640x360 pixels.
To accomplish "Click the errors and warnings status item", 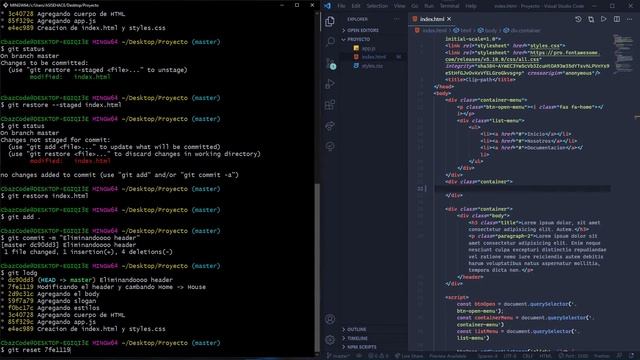I will pos(378,356).
